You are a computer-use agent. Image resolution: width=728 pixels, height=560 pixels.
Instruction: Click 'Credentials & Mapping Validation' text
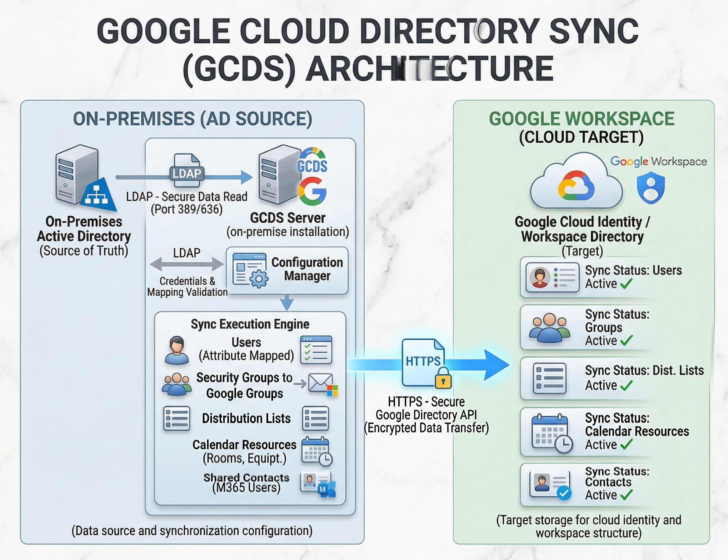[187, 287]
